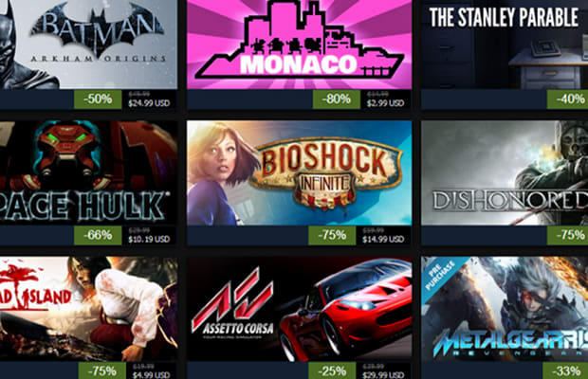This screenshot has height=379, width=588.
Task: Click the -66% discount badge under Space Hulk
Action: click(x=98, y=236)
